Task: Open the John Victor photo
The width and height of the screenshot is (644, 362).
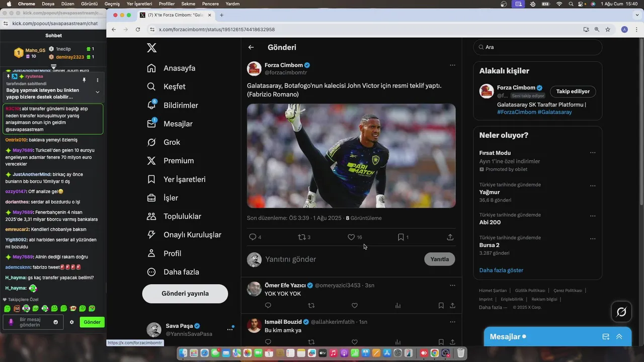Action: (x=351, y=156)
